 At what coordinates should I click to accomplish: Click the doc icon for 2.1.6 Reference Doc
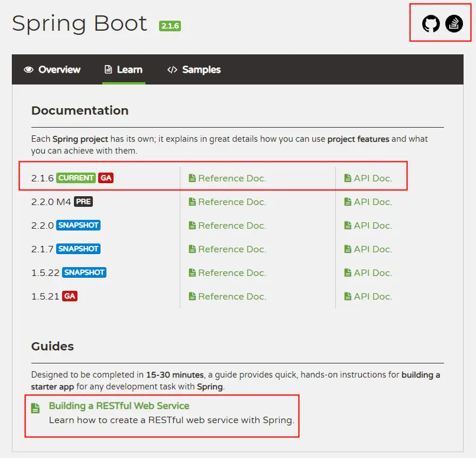click(192, 178)
